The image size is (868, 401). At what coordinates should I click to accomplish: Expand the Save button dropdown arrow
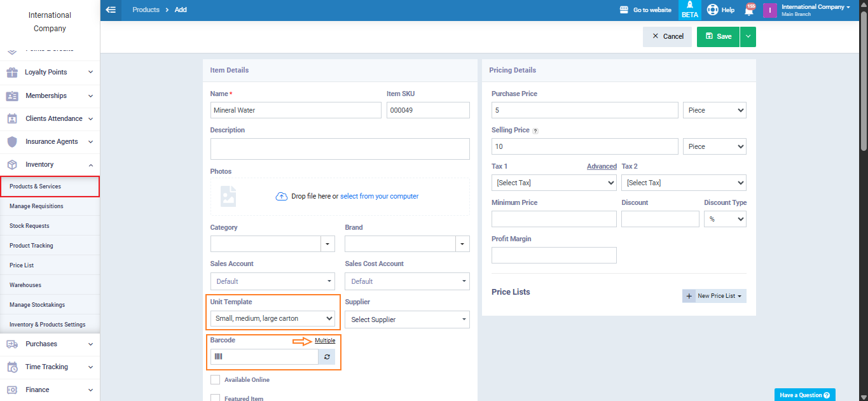click(x=748, y=37)
